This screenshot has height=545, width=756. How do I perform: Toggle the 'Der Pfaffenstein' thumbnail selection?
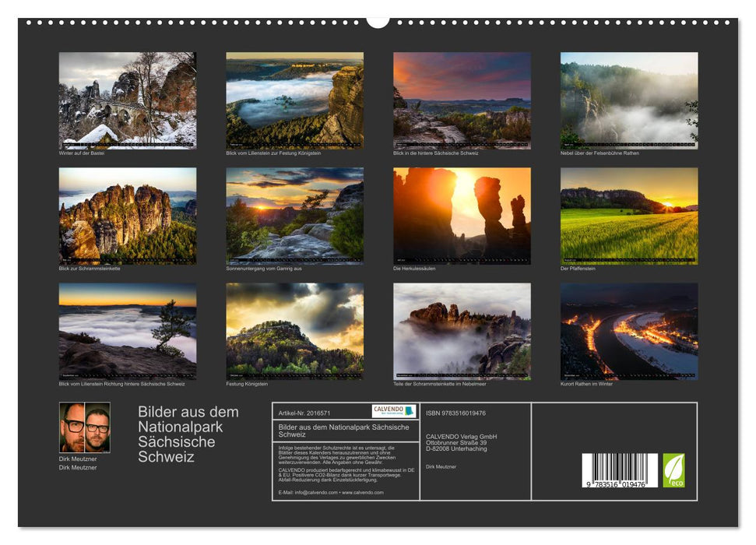[627, 214]
